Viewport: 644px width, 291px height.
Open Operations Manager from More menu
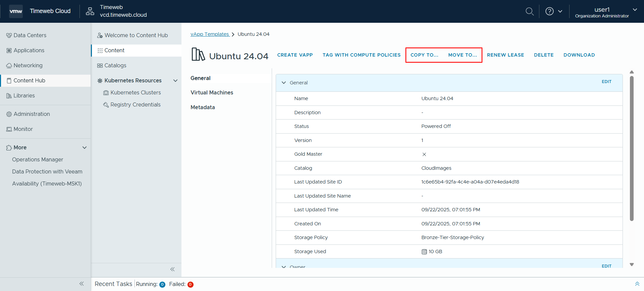pos(38,160)
